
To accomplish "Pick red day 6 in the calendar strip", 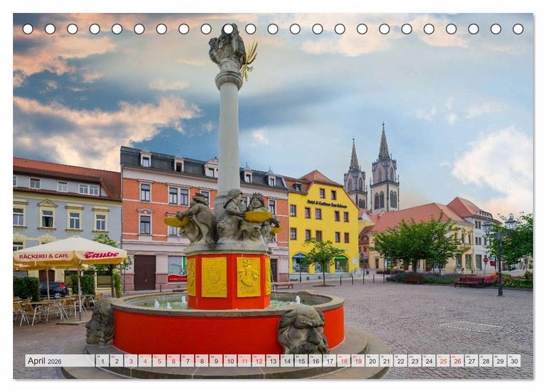I will click(173, 361).
